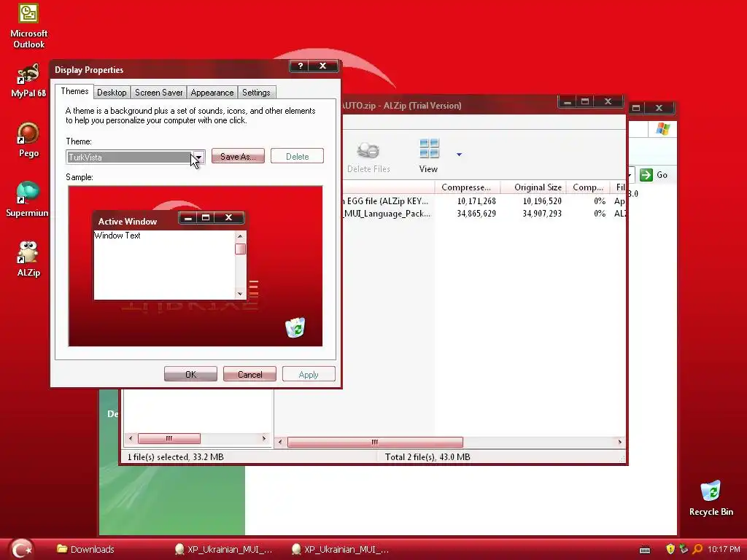Screen dimensions: 747x560
Task: Close the Display Properties dialog
Action: 323,66
